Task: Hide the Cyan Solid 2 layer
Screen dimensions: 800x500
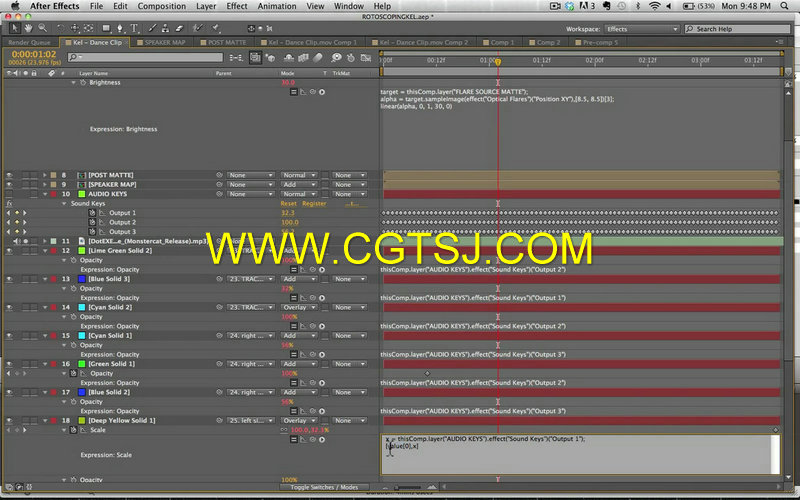Action: click(x=9, y=308)
